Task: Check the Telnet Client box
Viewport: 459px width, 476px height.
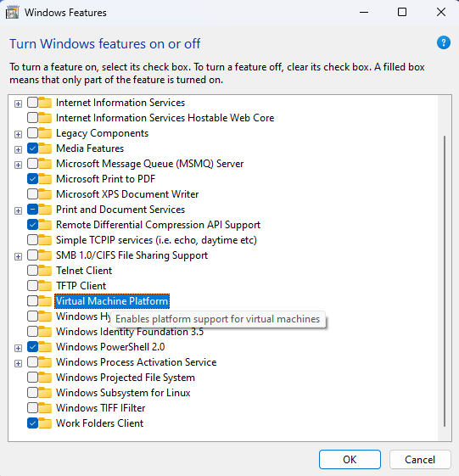Action: (x=32, y=271)
